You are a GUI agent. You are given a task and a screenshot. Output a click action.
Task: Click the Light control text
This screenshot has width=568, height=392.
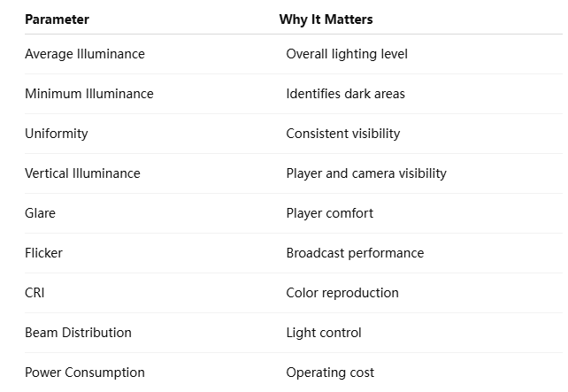coord(324,333)
